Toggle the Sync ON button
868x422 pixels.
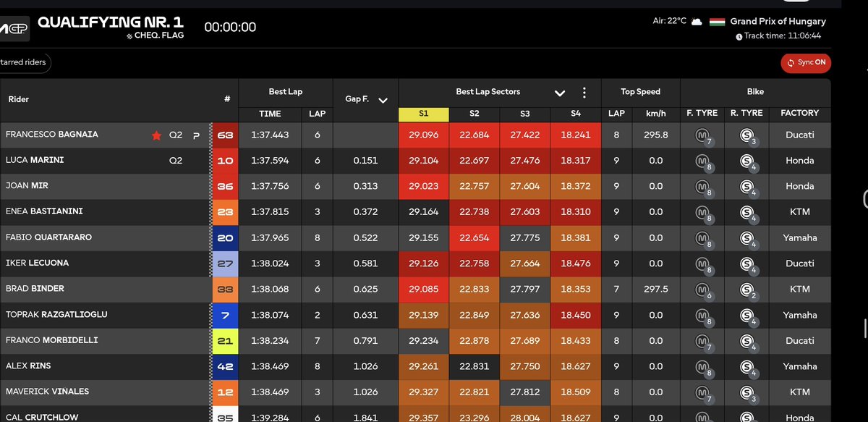[x=806, y=62]
